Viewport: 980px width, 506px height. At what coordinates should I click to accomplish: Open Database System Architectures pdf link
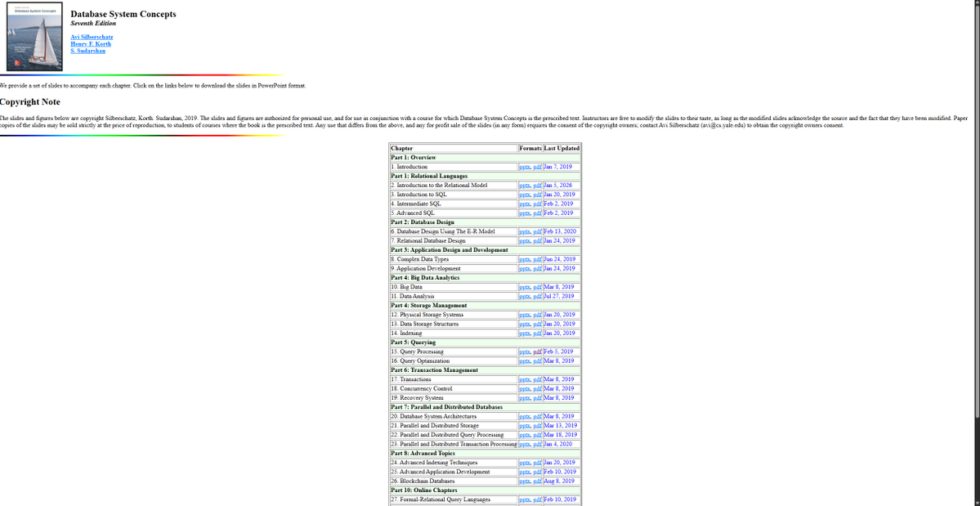click(537, 417)
